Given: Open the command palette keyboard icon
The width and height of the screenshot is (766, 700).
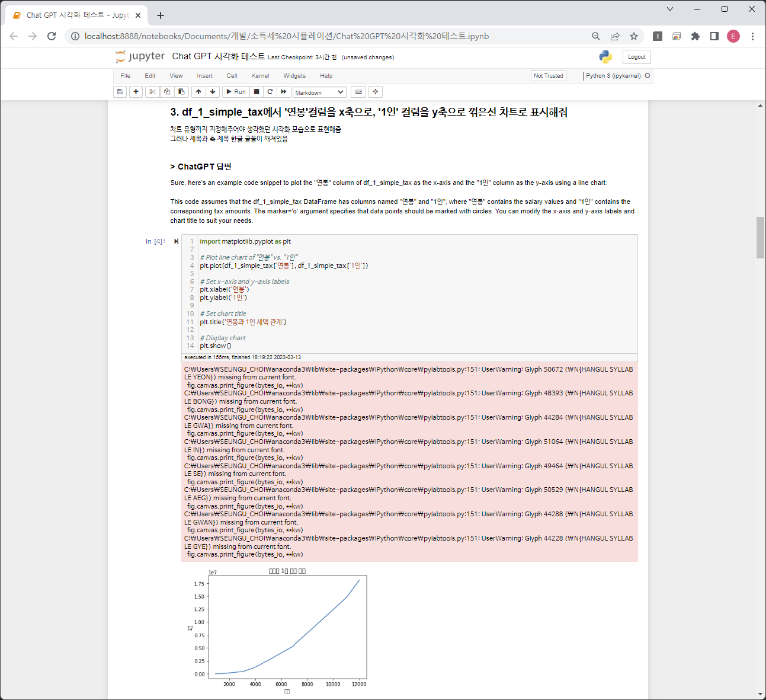Looking at the screenshot, I should [x=358, y=92].
